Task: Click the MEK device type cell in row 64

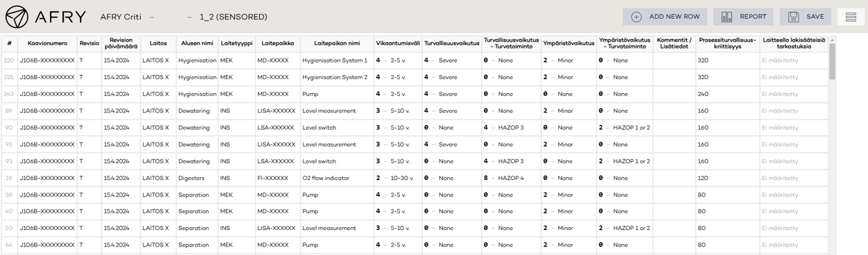Action: [x=237, y=245]
